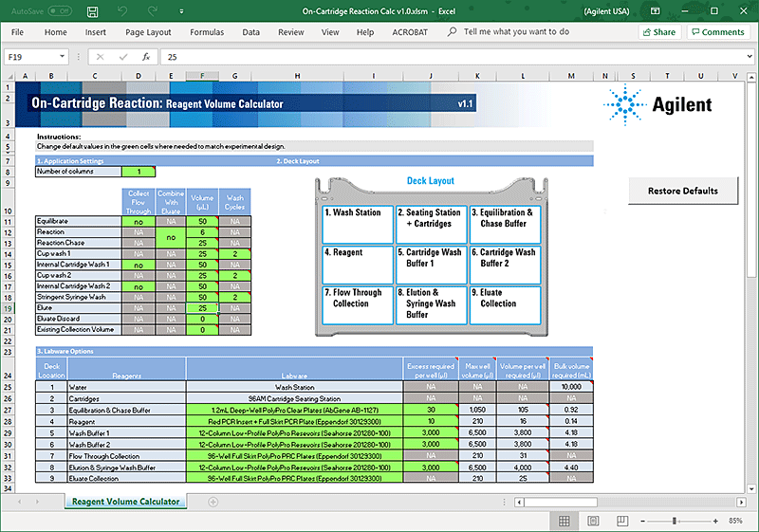The height and width of the screenshot is (532, 759).
Task: Select the Reagent Volume Calculator sheet tab
Action: click(128, 502)
